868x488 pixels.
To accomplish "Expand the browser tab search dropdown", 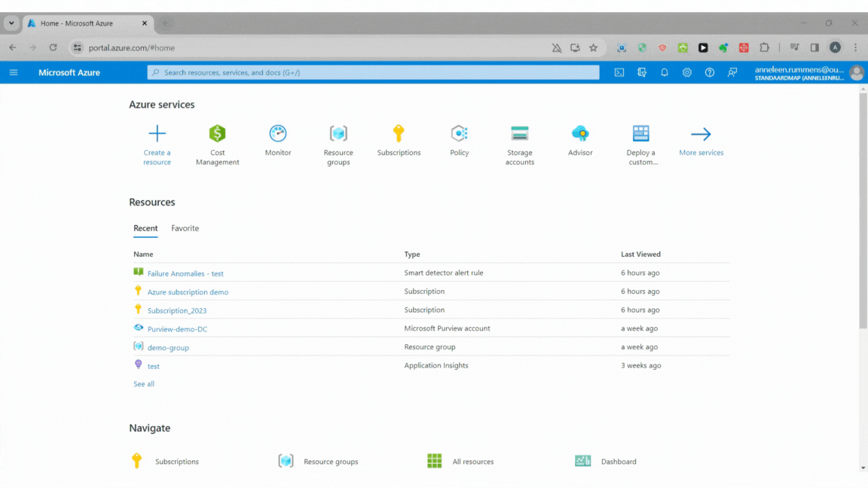I will click(11, 23).
